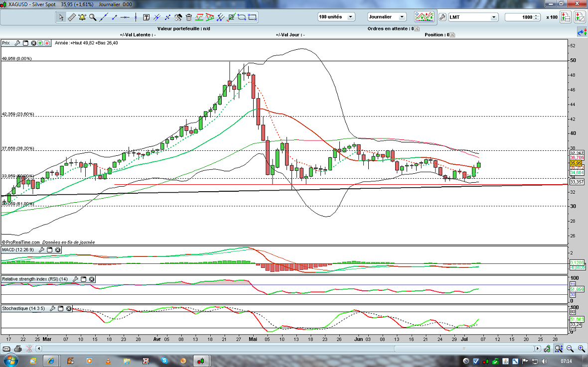Click the trash can delete-objects icon
This screenshot has height=367, width=588.
click(188, 17)
